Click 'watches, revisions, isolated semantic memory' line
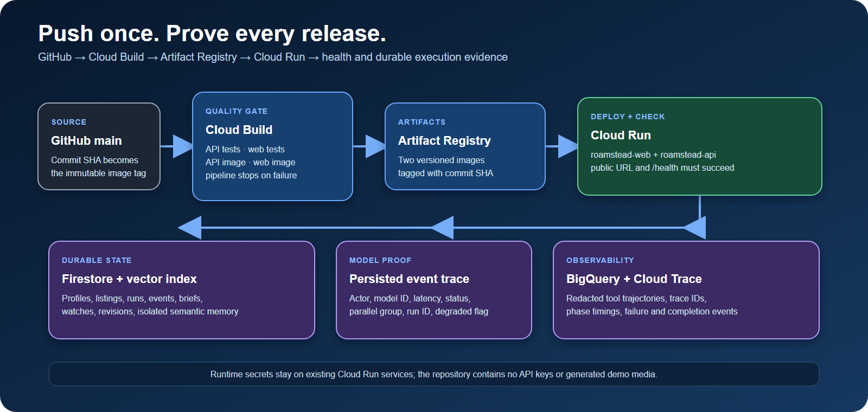The height and width of the screenshot is (412, 868). (x=150, y=311)
